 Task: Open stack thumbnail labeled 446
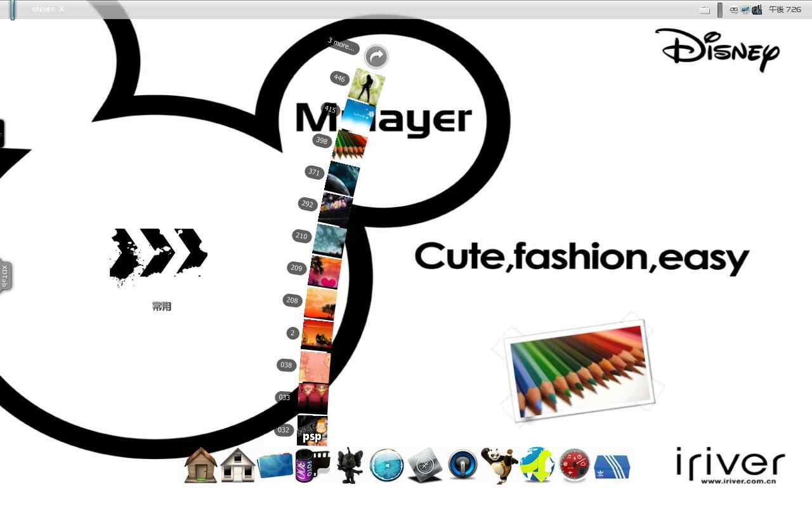coord(368,86)
